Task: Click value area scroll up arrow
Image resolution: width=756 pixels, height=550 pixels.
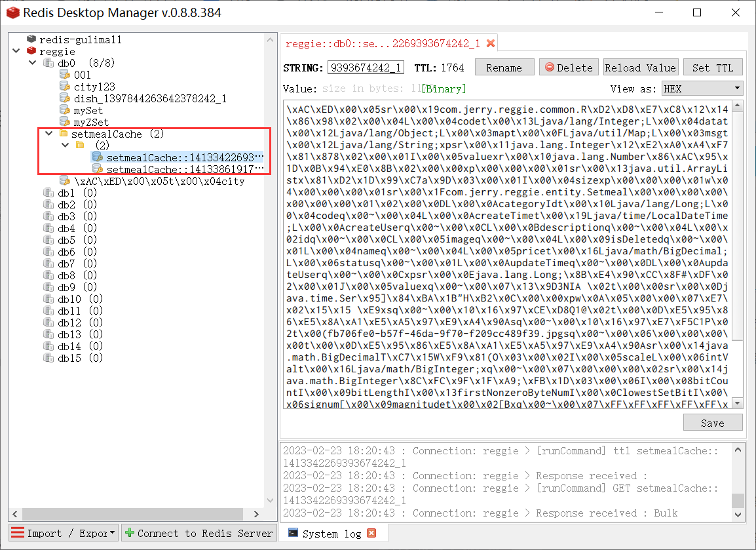Action: [738, 106]
